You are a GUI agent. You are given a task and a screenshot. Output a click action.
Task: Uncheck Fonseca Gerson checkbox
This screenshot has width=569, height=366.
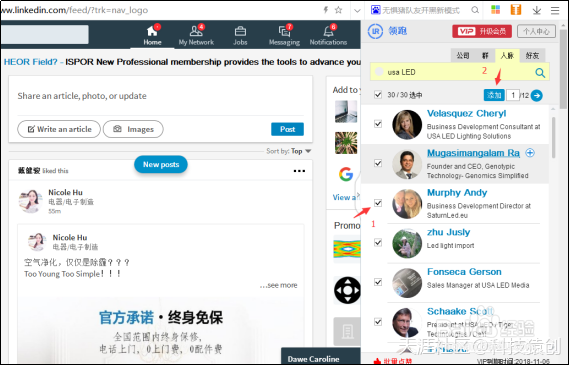[x=378, y=282]
